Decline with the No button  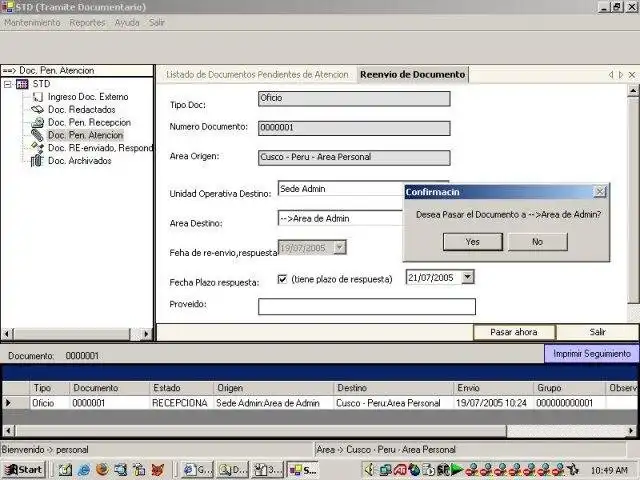point(538,242)
